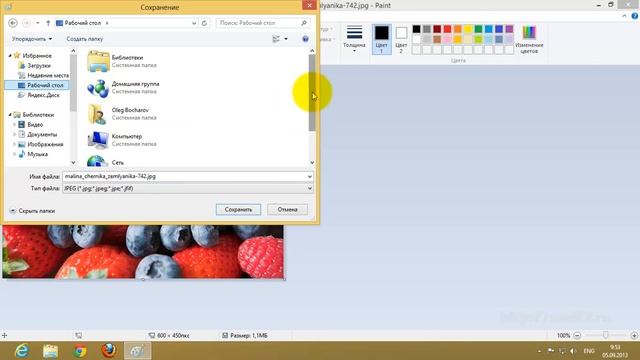This screenshot has height=360, width=640.
Task: Show hidden tray icons arrow
Action: click(x=540, y=351)
